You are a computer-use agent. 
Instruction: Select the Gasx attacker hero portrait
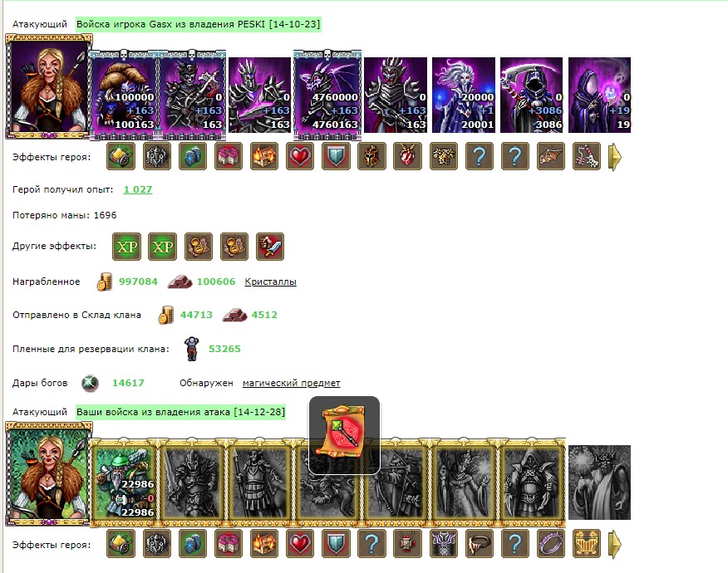point(49,86)
